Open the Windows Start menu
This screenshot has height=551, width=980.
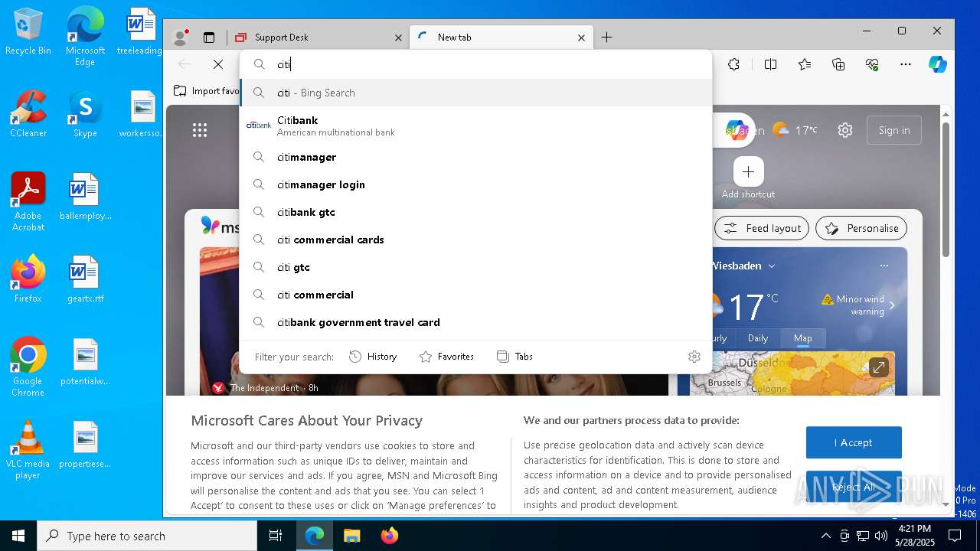18,536
